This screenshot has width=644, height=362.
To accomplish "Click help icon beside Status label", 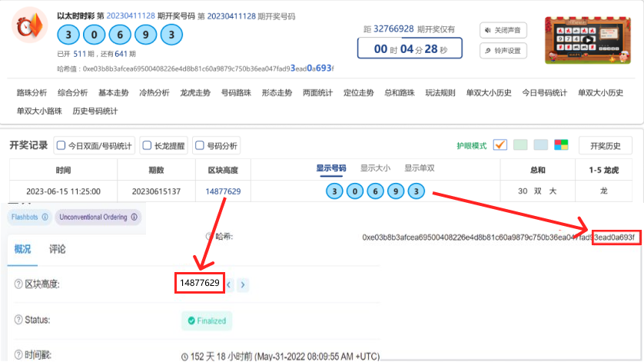I will [18, 320].
